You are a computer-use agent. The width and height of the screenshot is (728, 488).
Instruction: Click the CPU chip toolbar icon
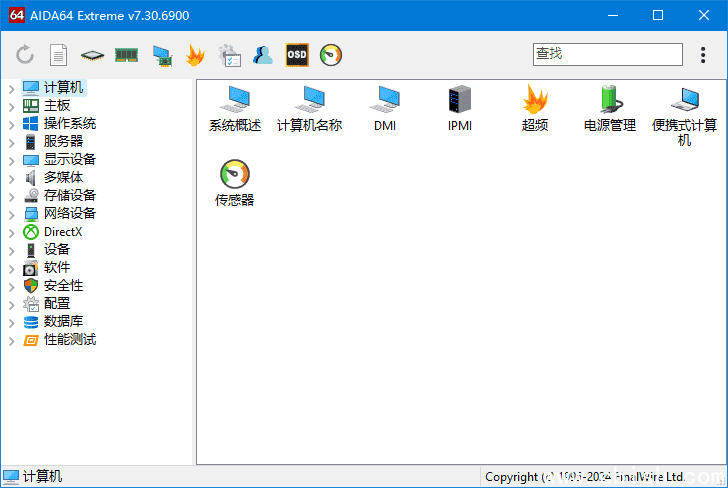point(92,55)
